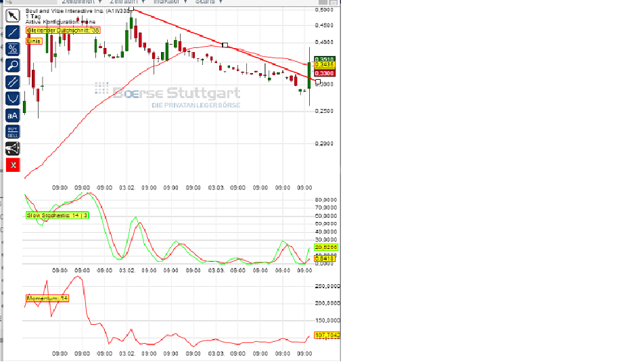The width and height of the screenshot is (644, 364).
Task: Click the red 0,3300 price tag
Action: 325,73
